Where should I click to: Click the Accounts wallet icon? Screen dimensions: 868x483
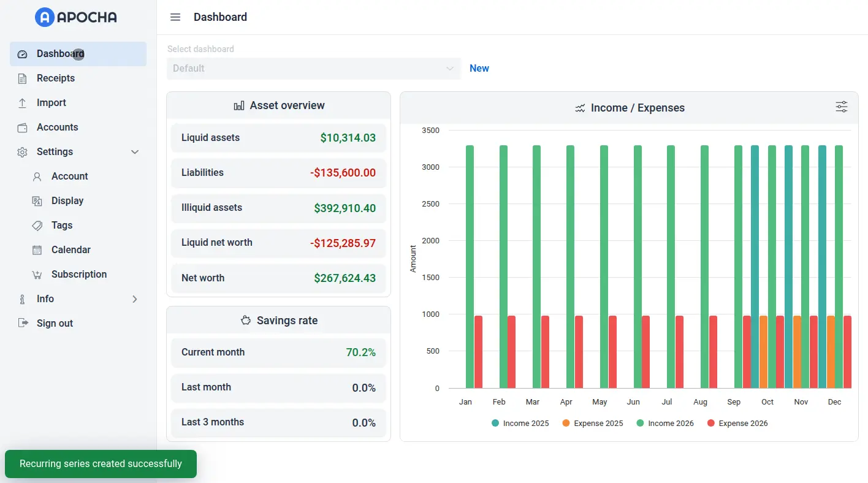coord(23,127)
